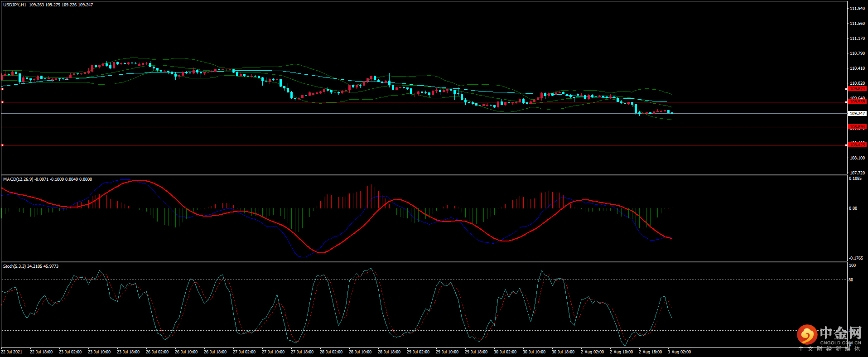
Task: Click the 28 Jul 10:00 time axis label
Action: [360, 352]
